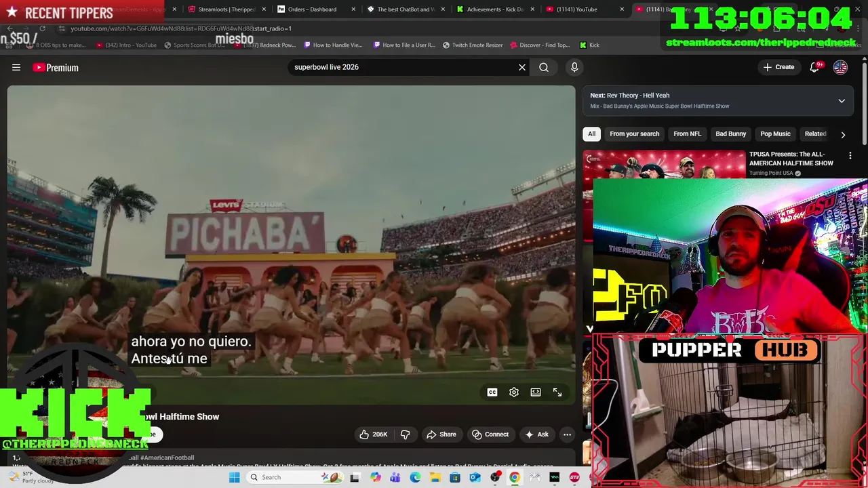Screen dimensions: 868x488
Task: Open the TPUSA Presents video title link
Action: click(x=791, y=159)
